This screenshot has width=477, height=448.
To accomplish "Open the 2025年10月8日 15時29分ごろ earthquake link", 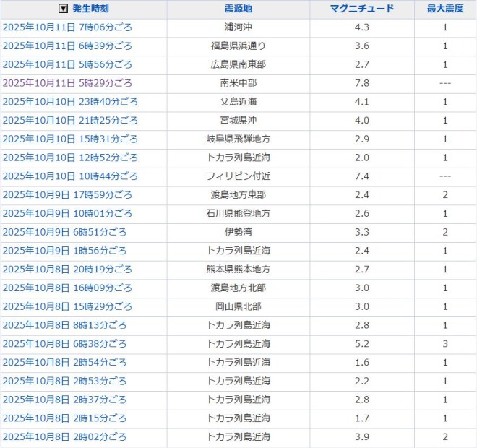I will click(x=68, y=306).
